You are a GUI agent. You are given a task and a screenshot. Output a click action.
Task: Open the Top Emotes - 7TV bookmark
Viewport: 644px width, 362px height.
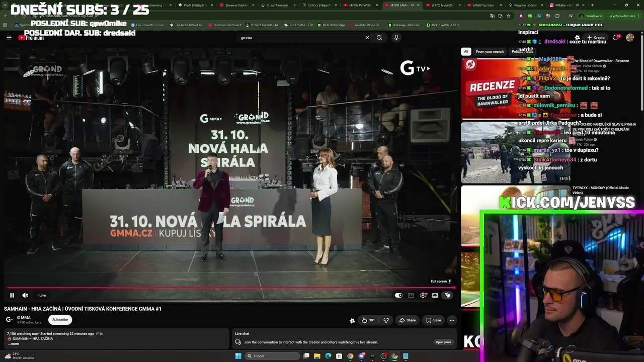point(298,25)
